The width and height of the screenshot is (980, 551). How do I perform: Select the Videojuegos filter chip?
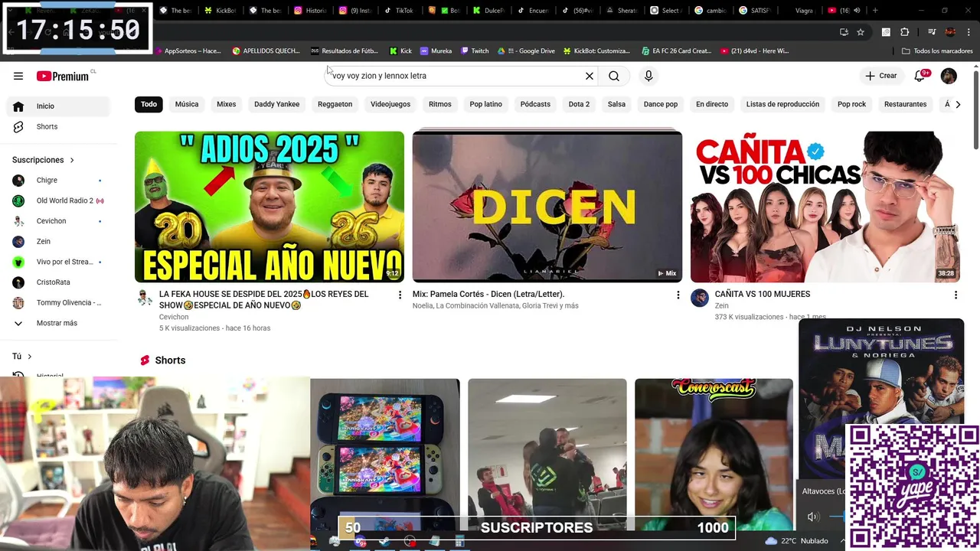pos(390,104)
